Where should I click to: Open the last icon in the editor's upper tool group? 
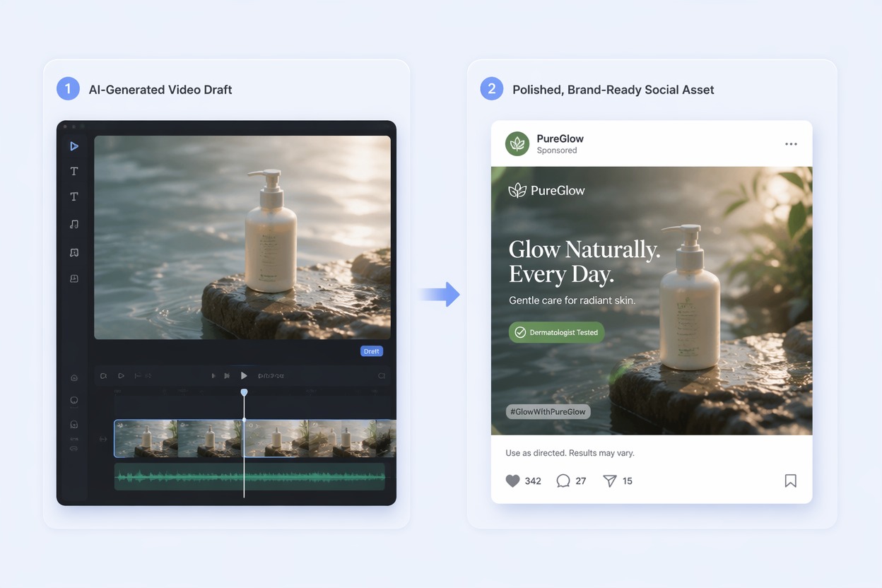click(74, 278)
